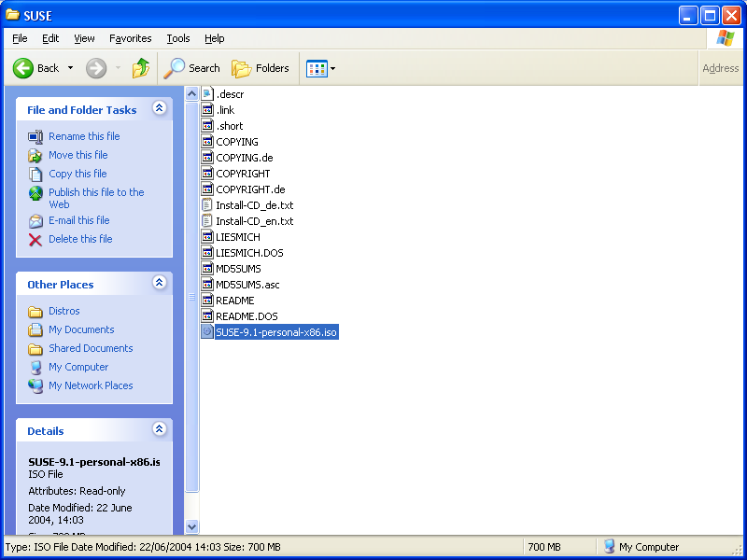Select the MD5SUMS.asc file icon
The height and width of the screenshot is (560, 747).
[207, 285]
